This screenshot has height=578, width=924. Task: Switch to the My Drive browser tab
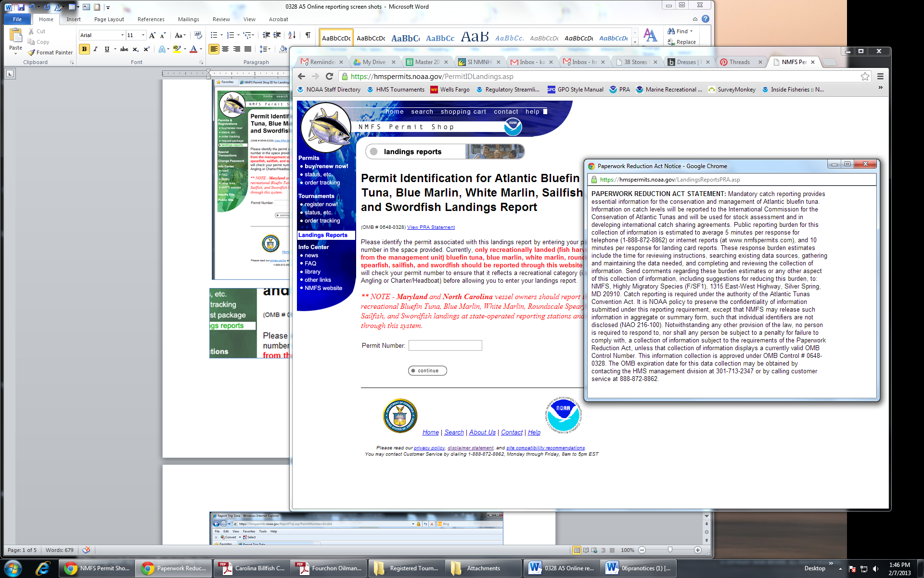pyautogui.click(x=373, y=62)
